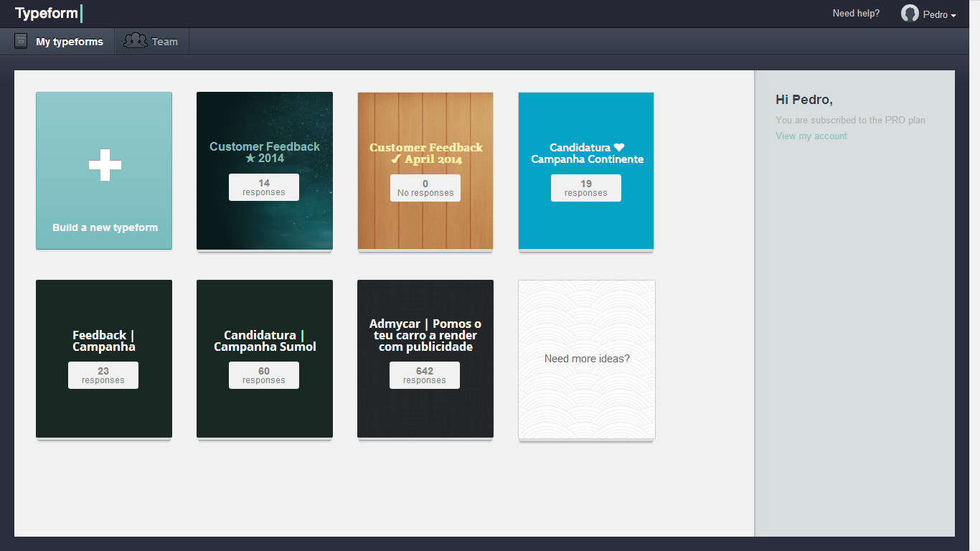Open the Admycar typeform card

click(x=425, y=359)
